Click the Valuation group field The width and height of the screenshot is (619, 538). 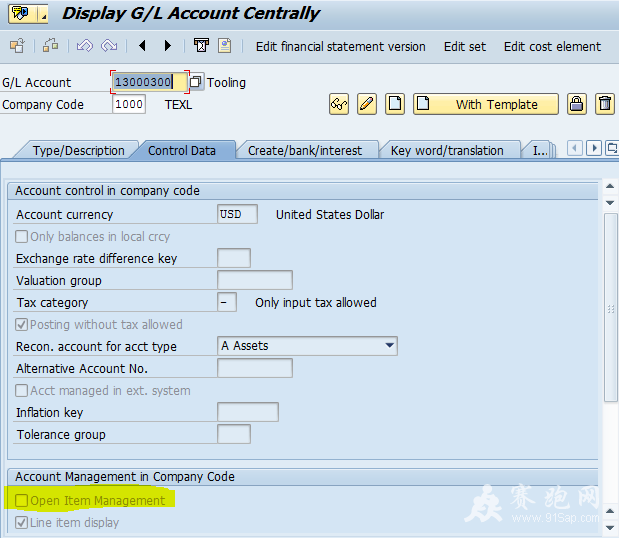255,280
